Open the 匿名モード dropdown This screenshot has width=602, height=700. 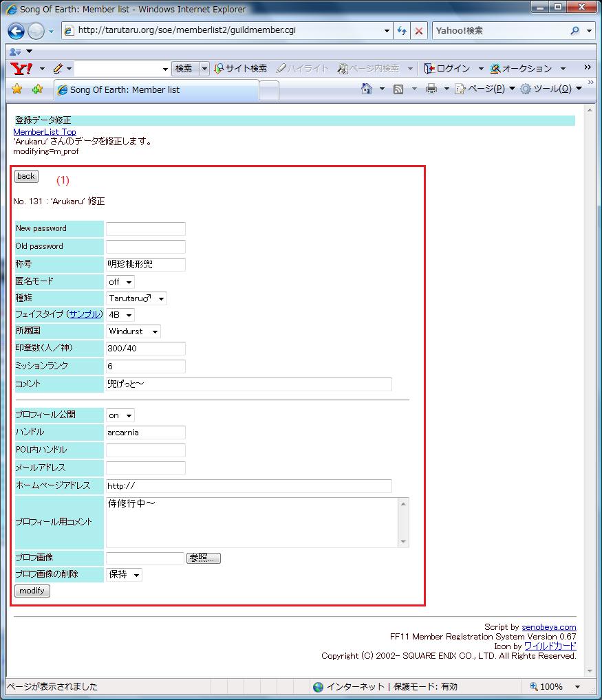120,282
